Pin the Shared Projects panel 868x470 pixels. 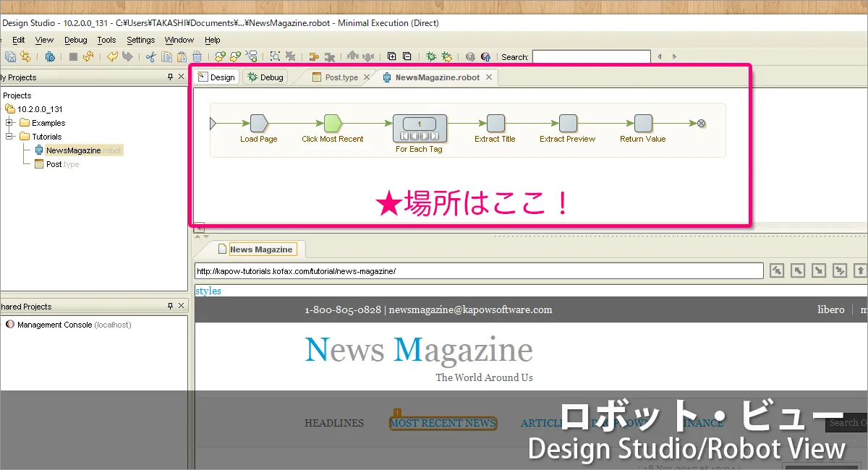tap(170, 306)
